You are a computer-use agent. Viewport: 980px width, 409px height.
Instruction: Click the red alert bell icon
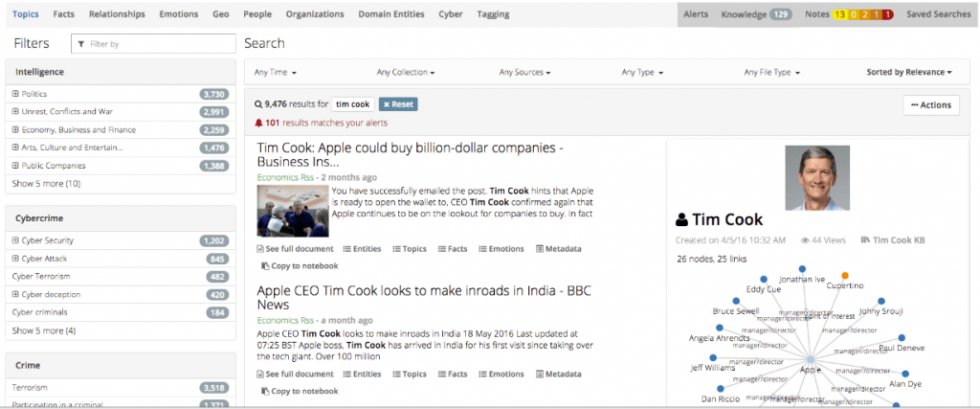click(x=258, y=123)
